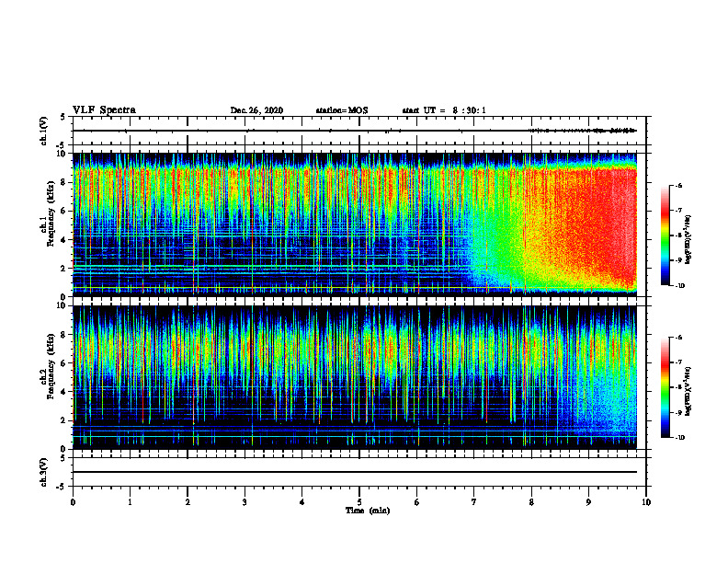Click the "5" tick on ch.1(V) axis
The image size is (728, 563).
(x=64, y=117)
